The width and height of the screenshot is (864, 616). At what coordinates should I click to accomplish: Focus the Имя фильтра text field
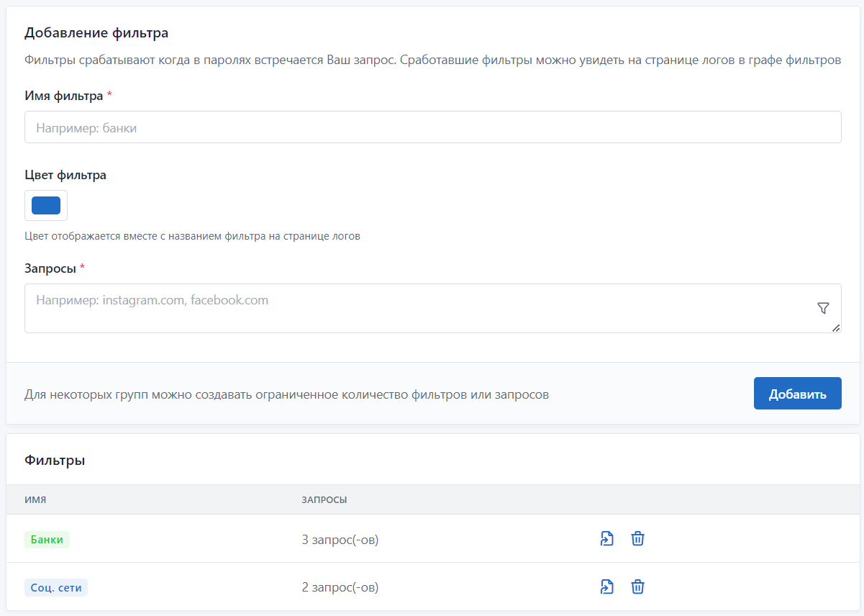click(x=432, y=127)
